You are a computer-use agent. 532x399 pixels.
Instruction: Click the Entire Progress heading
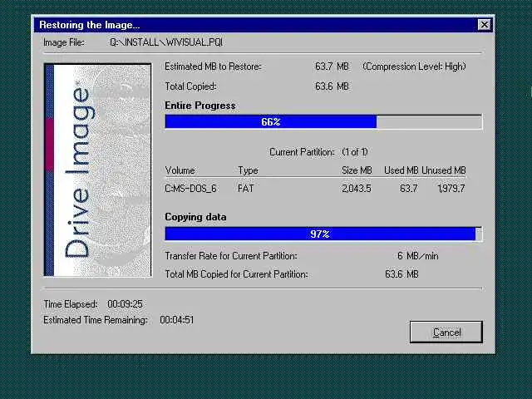(200, 106)
